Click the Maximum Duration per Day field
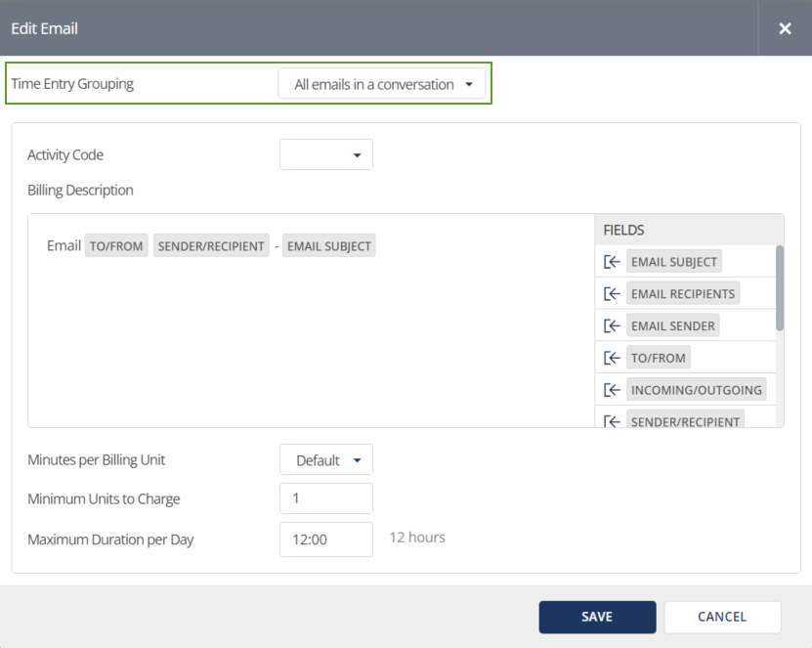Screen dimensions: 812x648 326,540
